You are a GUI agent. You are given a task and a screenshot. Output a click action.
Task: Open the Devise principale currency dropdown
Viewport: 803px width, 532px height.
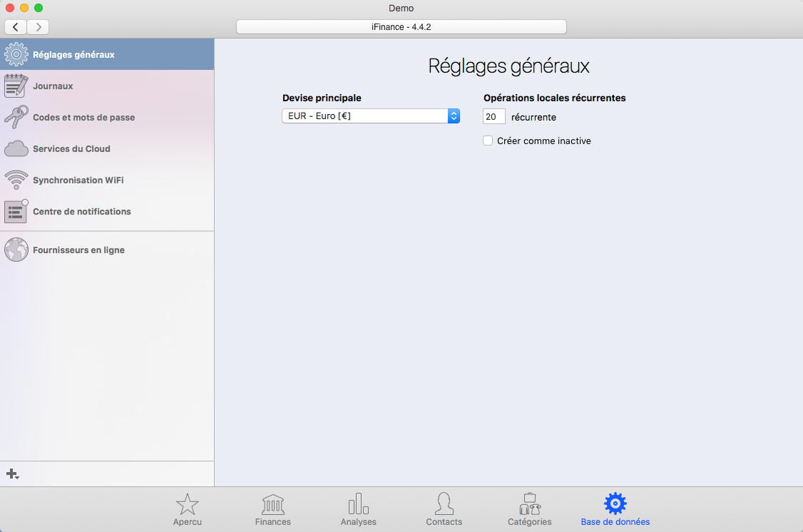click(x=371, y=116)
